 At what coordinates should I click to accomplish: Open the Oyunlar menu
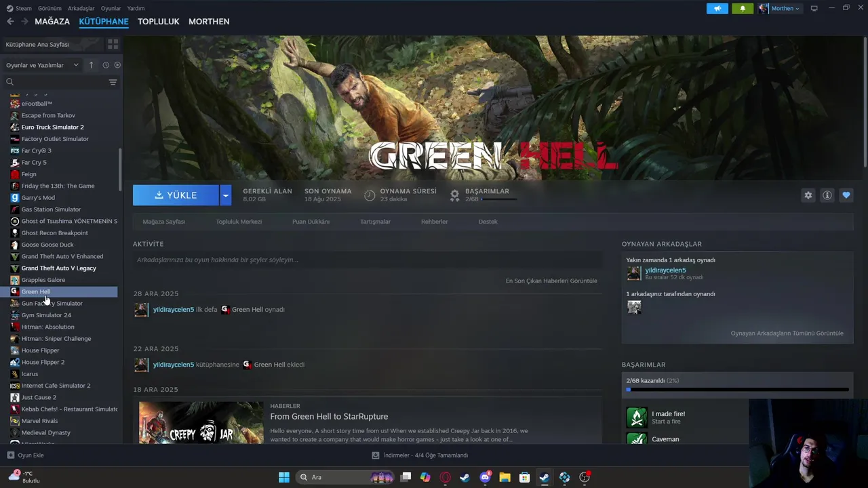(x=111, y=8)
